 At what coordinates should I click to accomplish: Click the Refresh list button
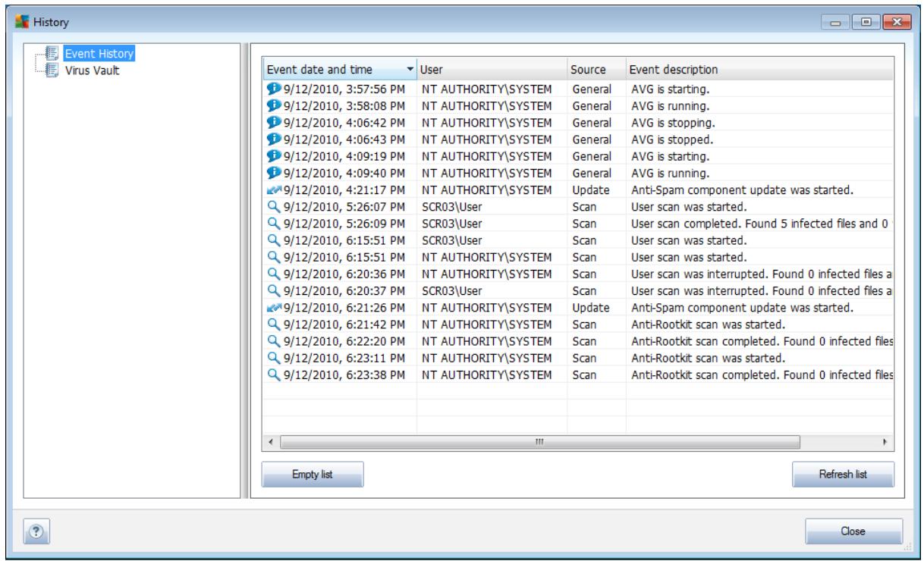click(x=844, y=474)
